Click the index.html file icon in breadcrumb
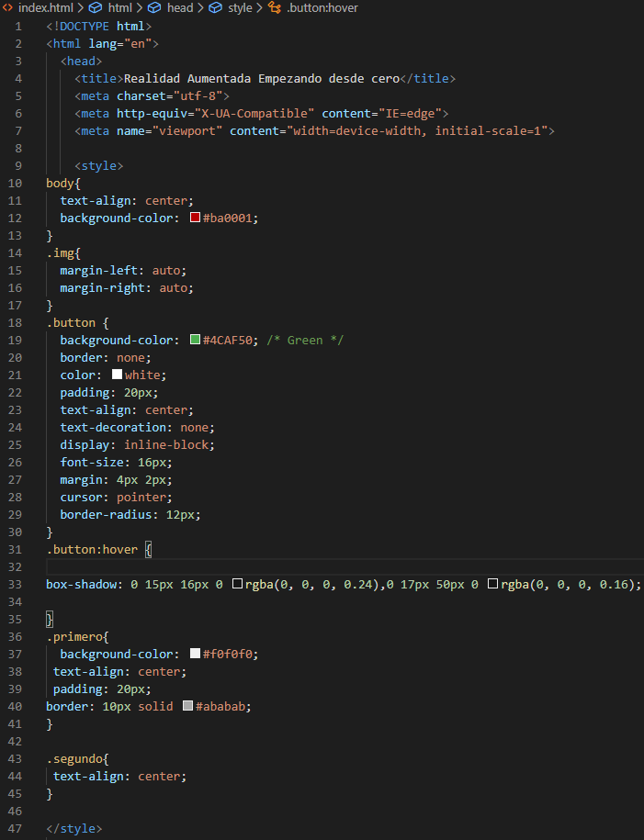 click(8, 7)
